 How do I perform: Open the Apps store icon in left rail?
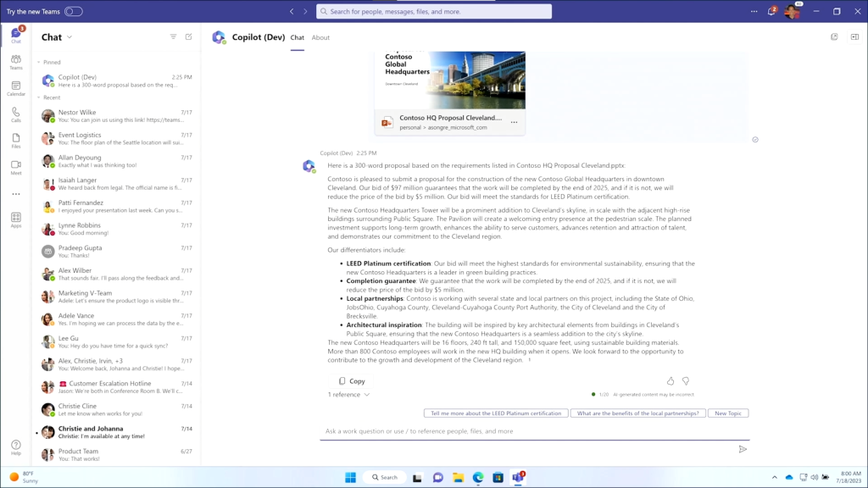point(16,219)
